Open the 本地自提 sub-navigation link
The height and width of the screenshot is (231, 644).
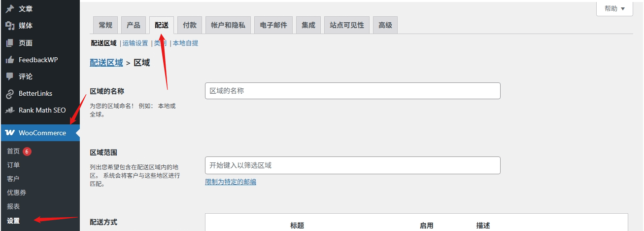pyautogui.click(x=186, y=43)
